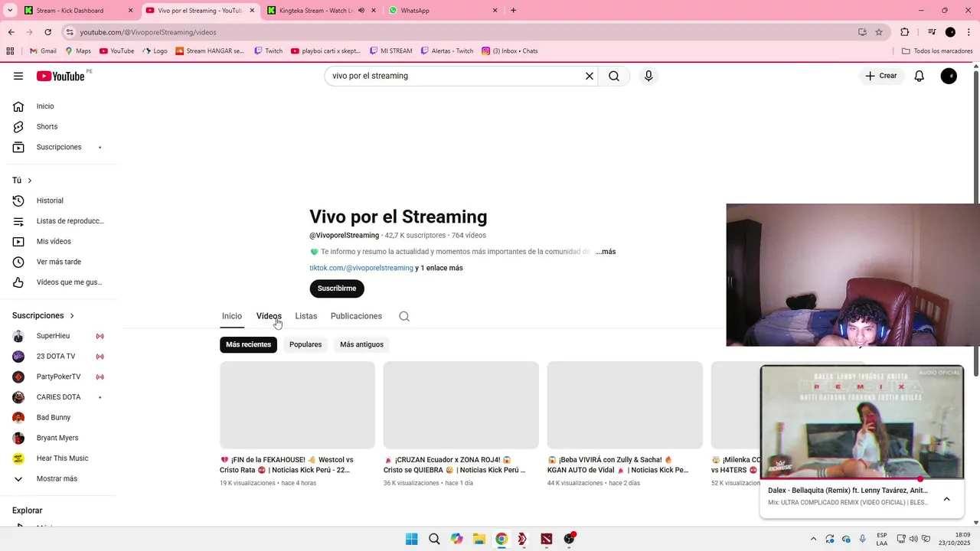The height and width of the screenshot is (551, 980).
Task: Open Gmail bookmark
Action: tap(43, 51)
